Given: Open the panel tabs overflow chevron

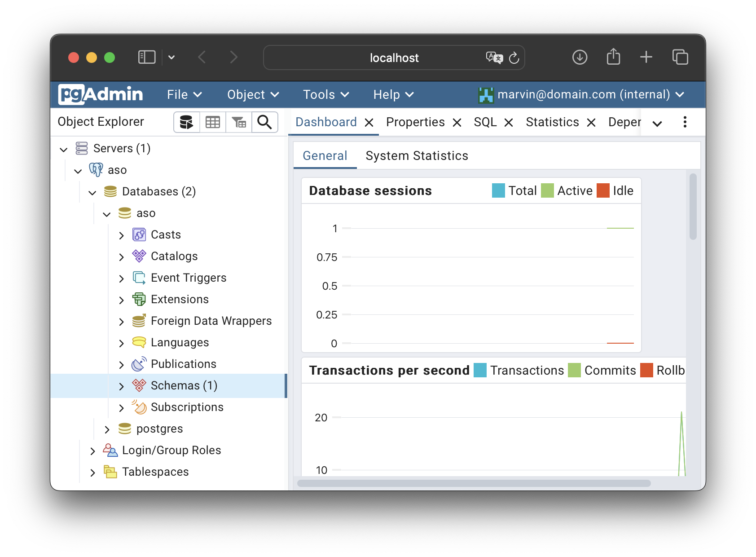Looking at the screenshot, I should point(657,124).
